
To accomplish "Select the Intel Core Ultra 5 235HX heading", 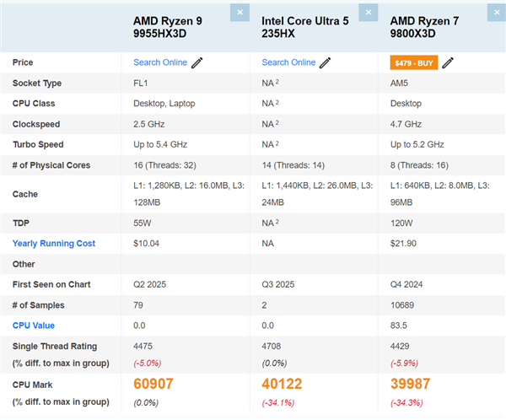I will (304, 27).
